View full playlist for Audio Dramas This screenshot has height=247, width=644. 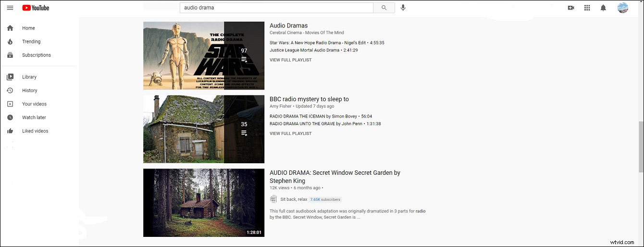tap(290, 60)
